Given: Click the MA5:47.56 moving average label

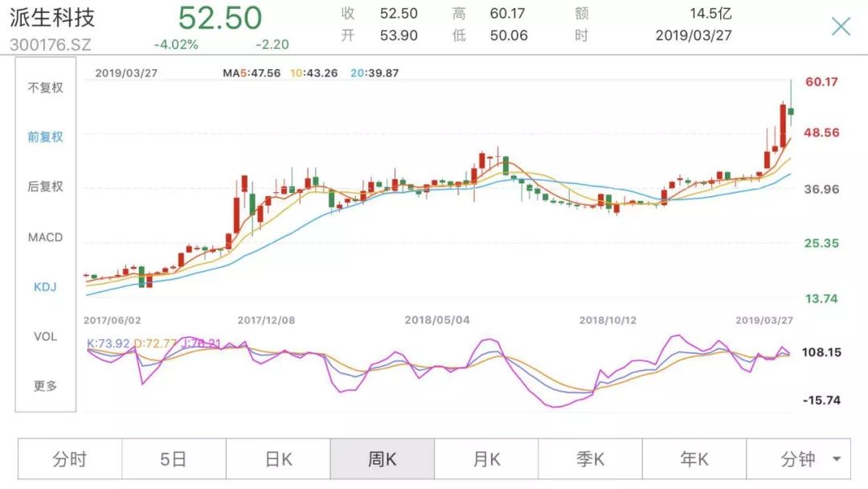Looking at the screenshot, I should pos(252,73).
